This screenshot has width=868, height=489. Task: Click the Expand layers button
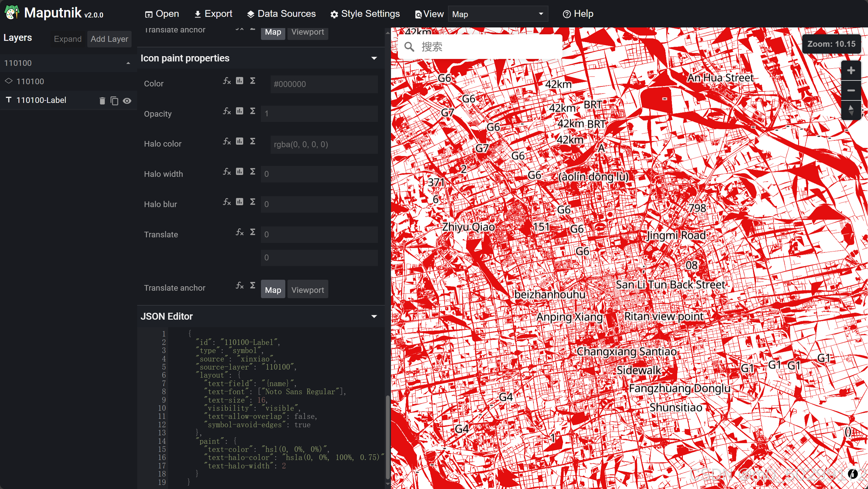67,39
